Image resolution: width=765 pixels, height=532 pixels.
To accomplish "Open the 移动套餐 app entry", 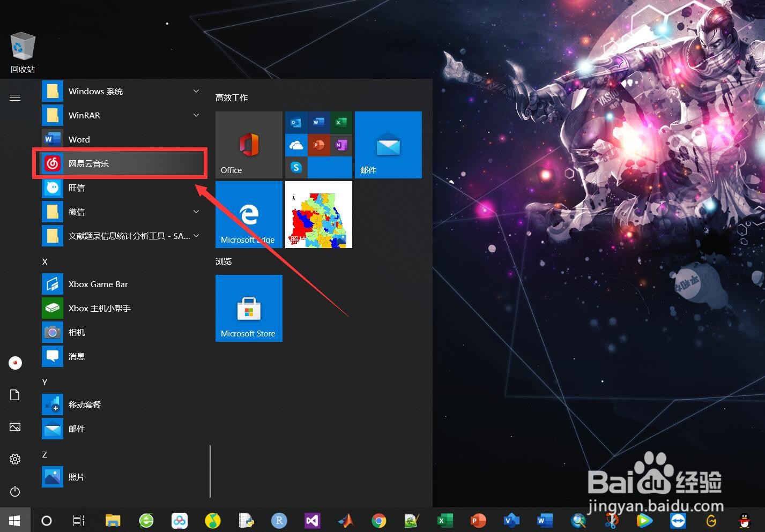I will (120, 404).
